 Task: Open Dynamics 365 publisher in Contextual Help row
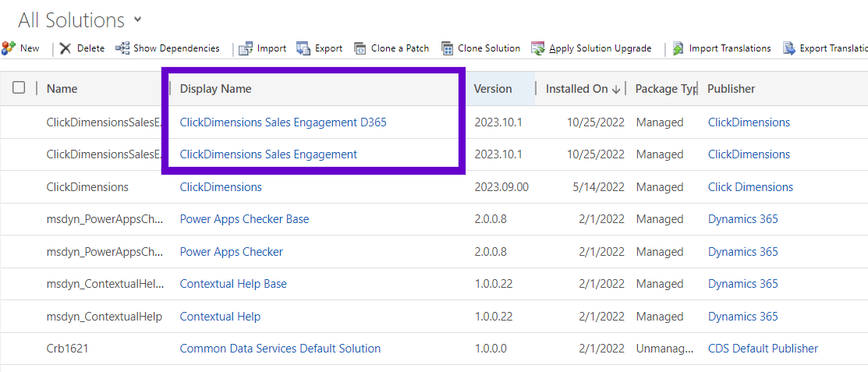743,317
